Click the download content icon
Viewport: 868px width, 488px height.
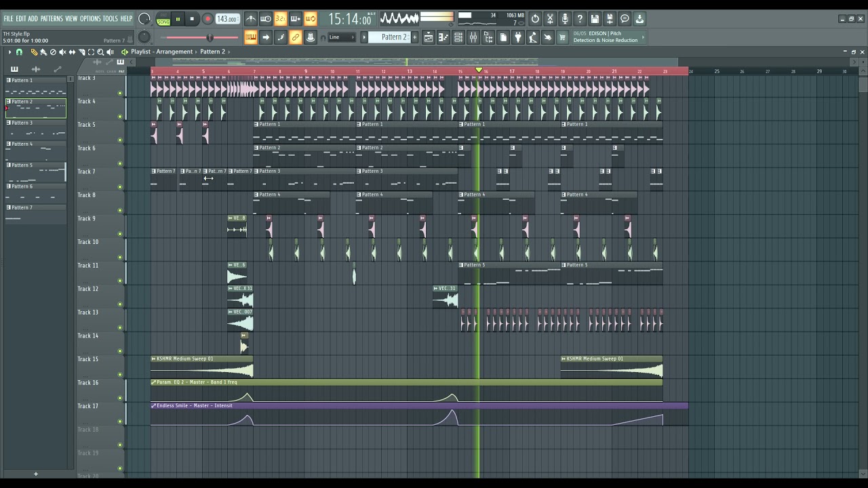[x=639, y=19]
